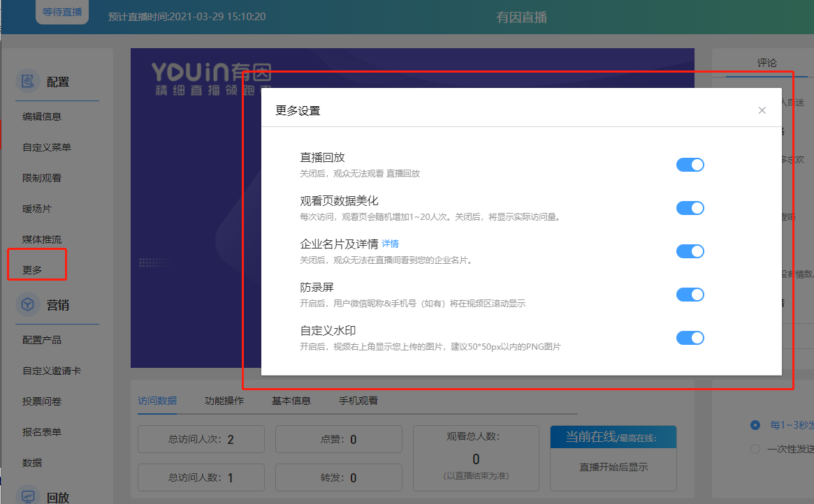Image resolution: width=814 pixels, height=504 pixels.
Task: Click the 直播开始后显示 text
Action: tap(613, 467)
